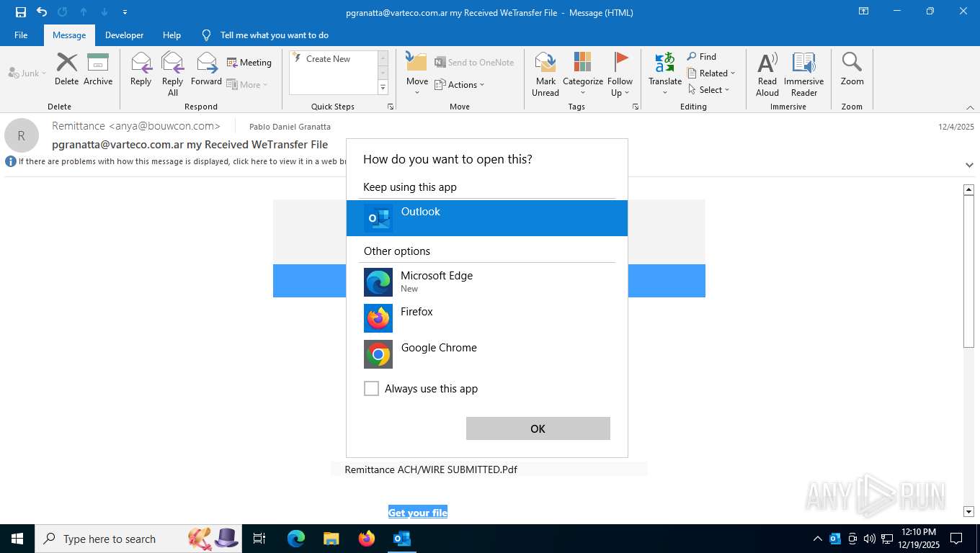This screenshot has height=553, width=980.
Task: Open the Actions dropdown
Action: click(x=460, y=84)
